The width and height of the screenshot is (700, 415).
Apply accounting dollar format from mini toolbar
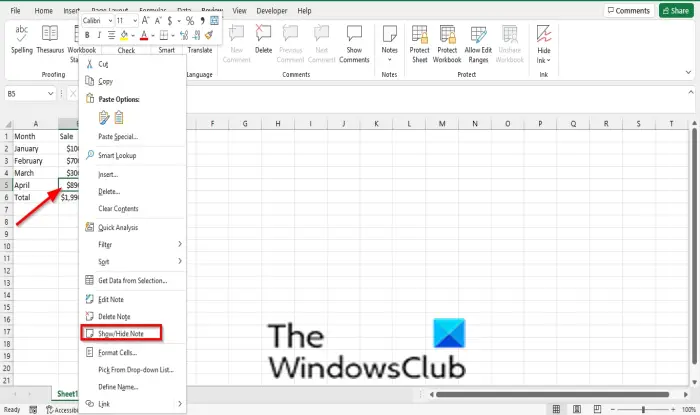click(170, 21)
